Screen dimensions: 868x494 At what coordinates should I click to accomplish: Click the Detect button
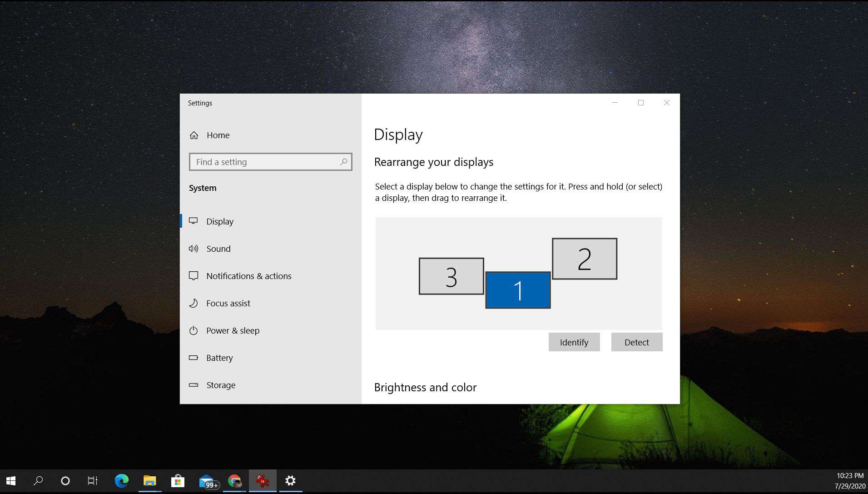[637, 342]
